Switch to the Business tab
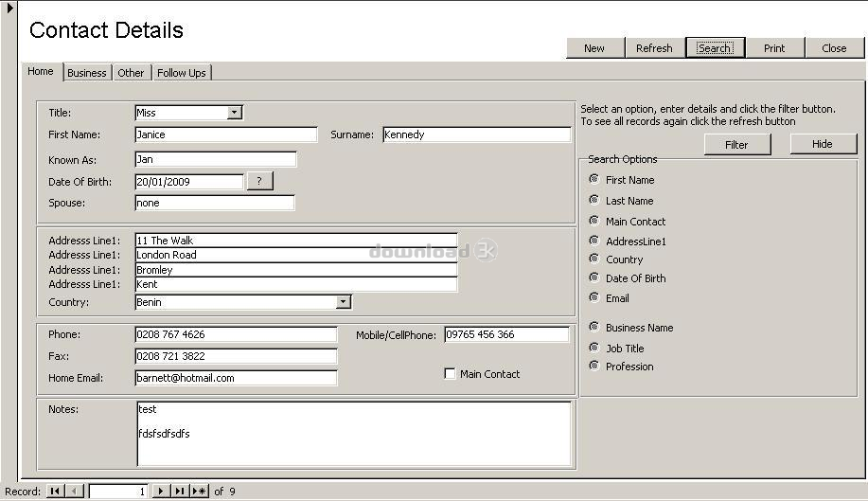This screenshot has height=501, width=868. click(87, 73)
